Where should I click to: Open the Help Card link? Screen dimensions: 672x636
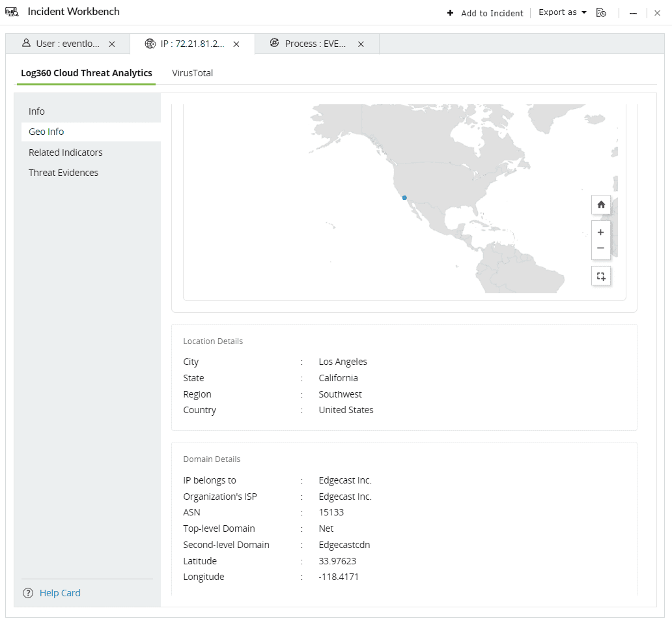point(59,593)
